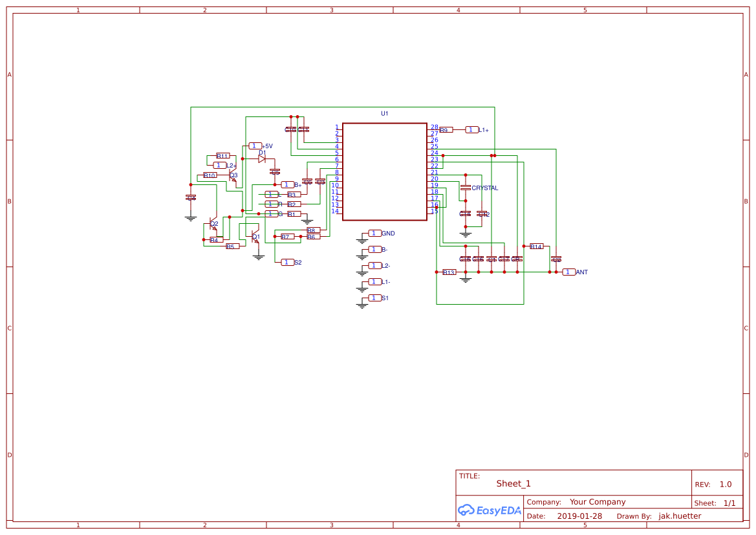
Task: Select resistor R13 near the ANT connector
Action: coord(449,272)
